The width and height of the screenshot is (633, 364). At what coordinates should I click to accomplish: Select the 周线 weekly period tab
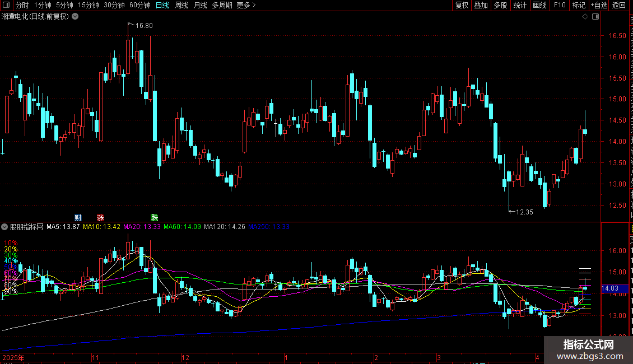coord(181,5)
